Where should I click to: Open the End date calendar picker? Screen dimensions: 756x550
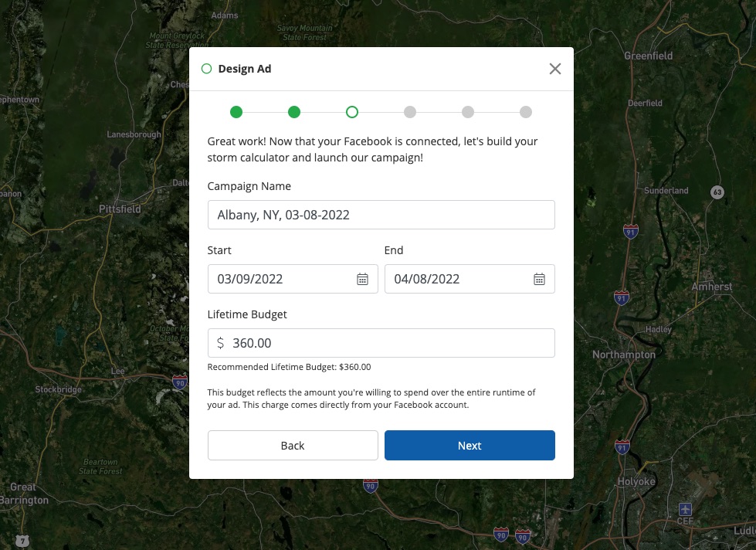540,279
